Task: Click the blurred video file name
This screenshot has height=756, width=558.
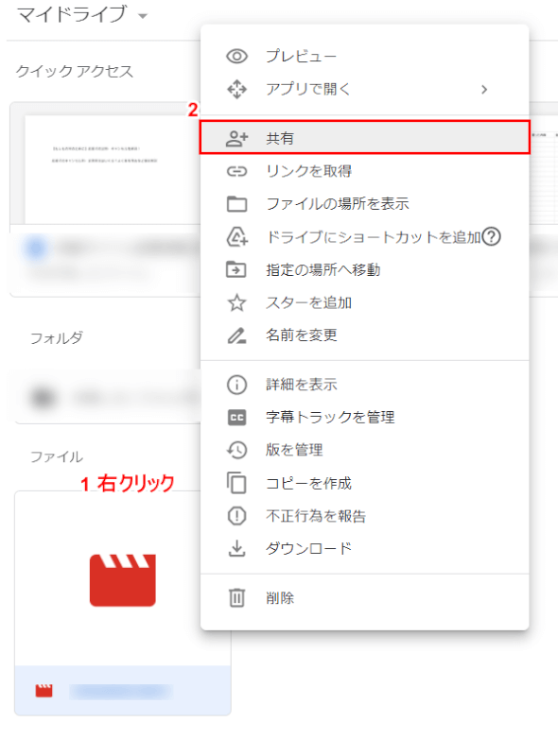Action: pyautogui.click(x=121, y=692)
